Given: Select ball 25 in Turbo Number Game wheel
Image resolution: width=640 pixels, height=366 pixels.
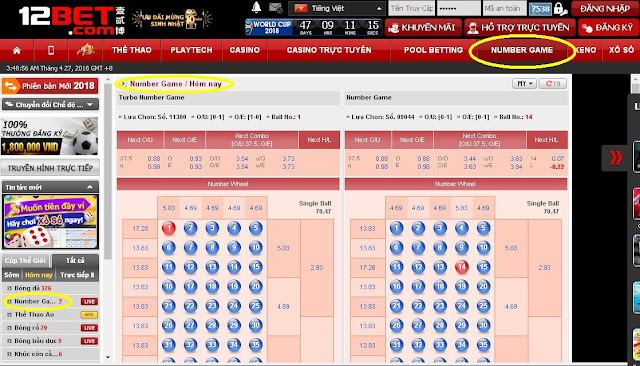Looking at the screenshot, I should pos(256,306).
